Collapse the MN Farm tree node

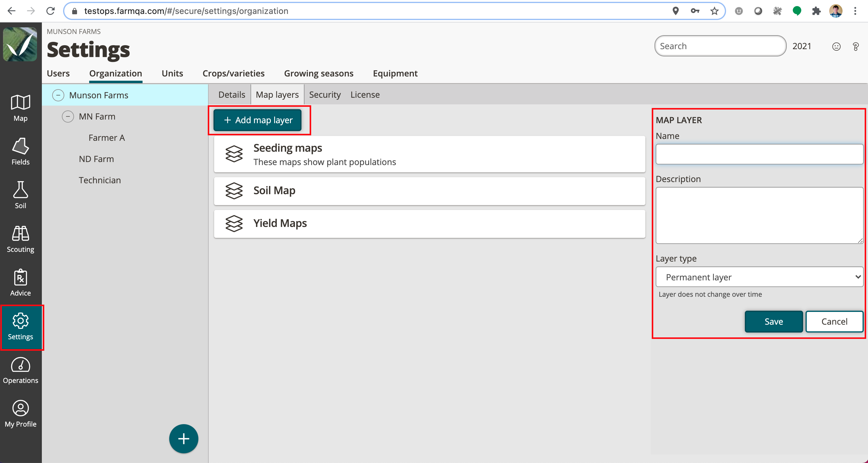tap(68, 117)
